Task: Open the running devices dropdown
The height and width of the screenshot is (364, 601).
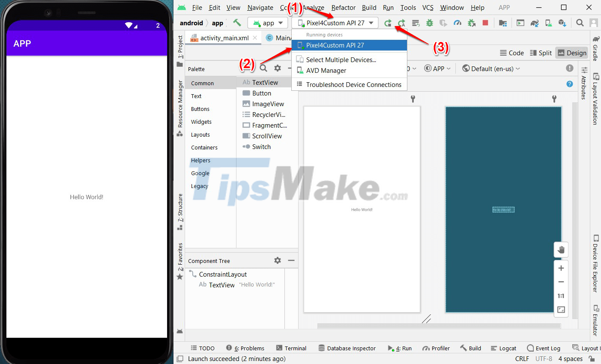Action: coord(335,23)
